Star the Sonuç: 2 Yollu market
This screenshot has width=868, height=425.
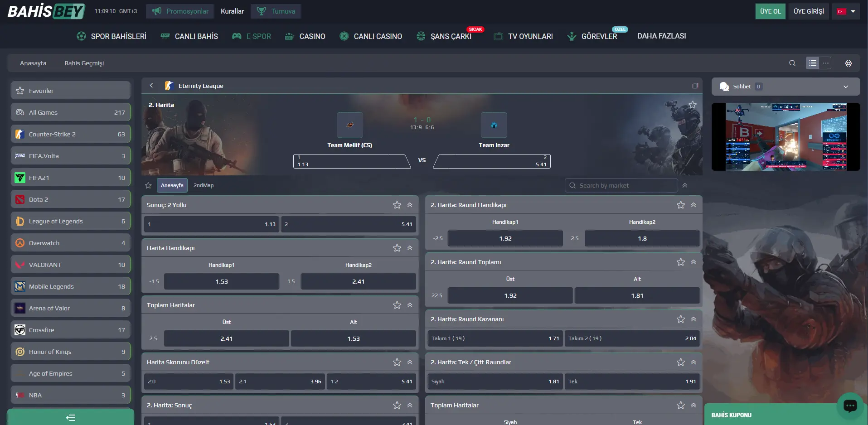coord(397,205)
